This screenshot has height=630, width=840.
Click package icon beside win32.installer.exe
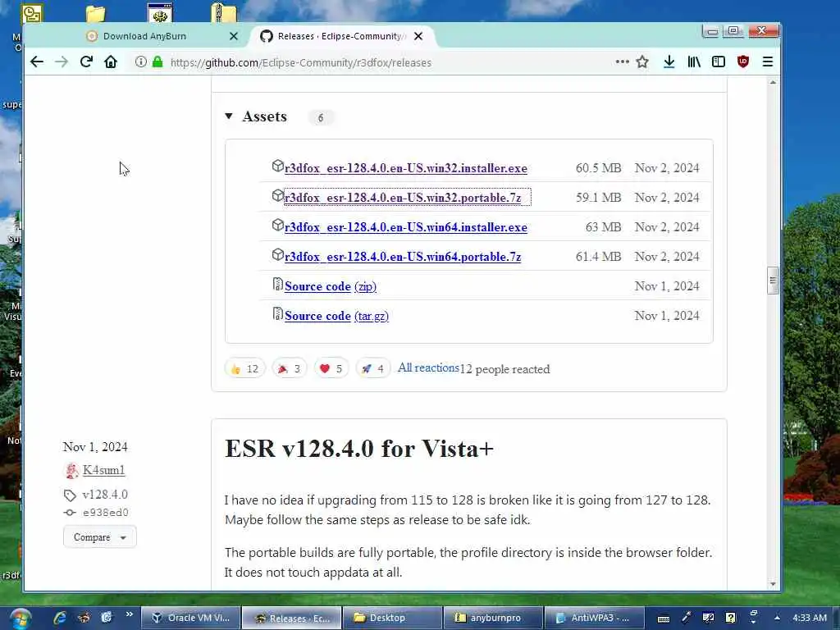pyautogui.click(x=277, y=166)
